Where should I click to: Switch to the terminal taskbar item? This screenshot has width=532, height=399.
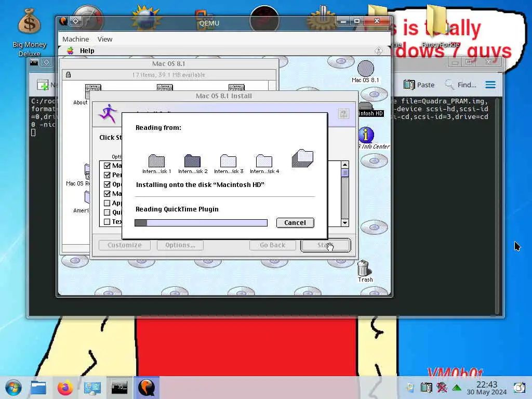coord(119,388)
